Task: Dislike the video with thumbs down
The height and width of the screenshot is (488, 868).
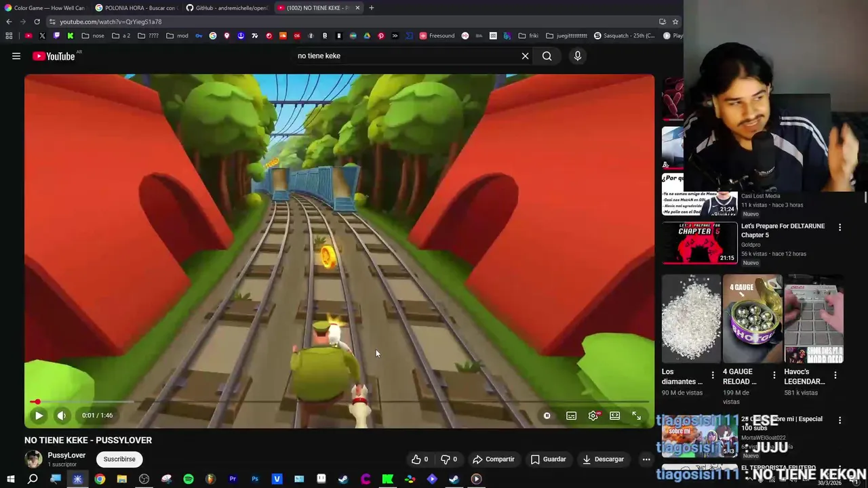Action: pyautogui.click(x=449, y=459)
